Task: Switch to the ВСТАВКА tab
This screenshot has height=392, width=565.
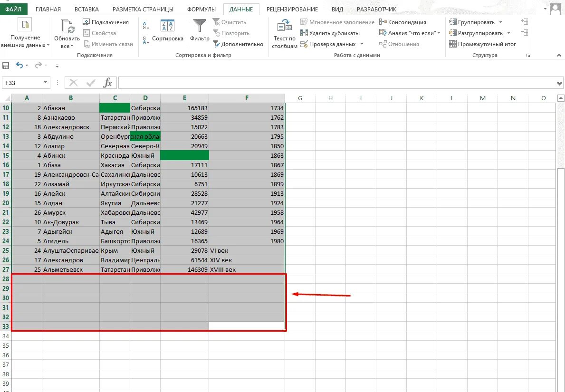Action: click(x=86, y=9)
